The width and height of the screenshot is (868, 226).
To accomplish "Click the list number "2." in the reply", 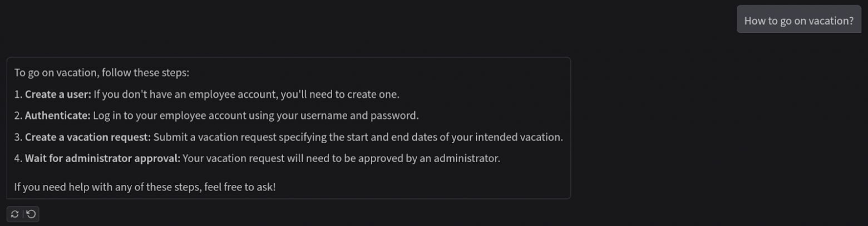I will [18, 115].
